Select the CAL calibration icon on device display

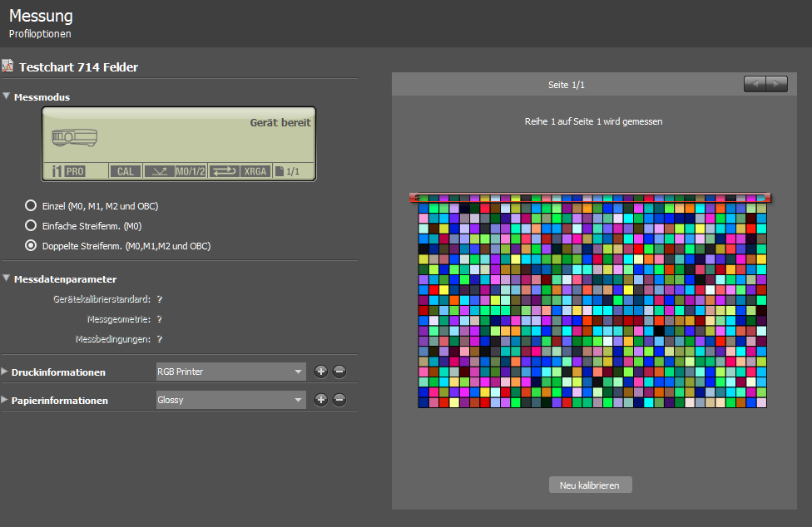[x=125, y=171]
